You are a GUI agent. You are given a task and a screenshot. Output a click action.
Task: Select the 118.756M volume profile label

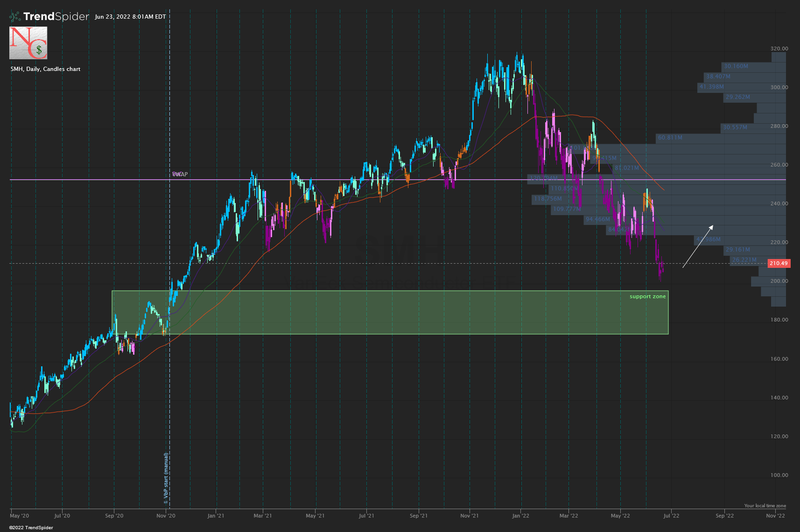pos(548,199)
